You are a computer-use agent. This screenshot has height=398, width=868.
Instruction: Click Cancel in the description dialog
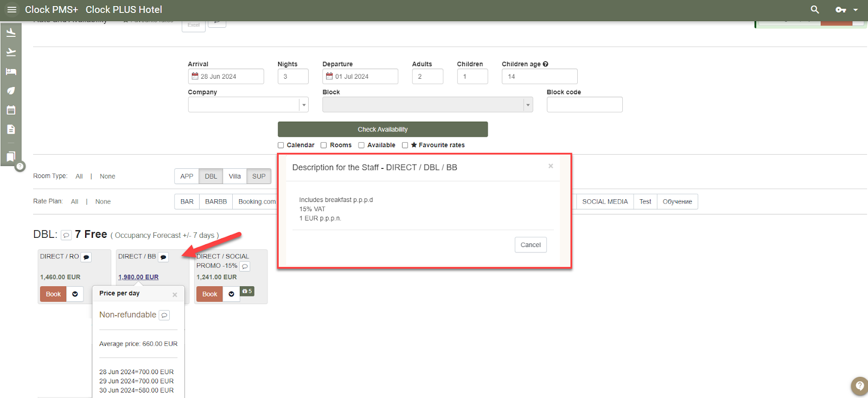click(x=530, y=245)
